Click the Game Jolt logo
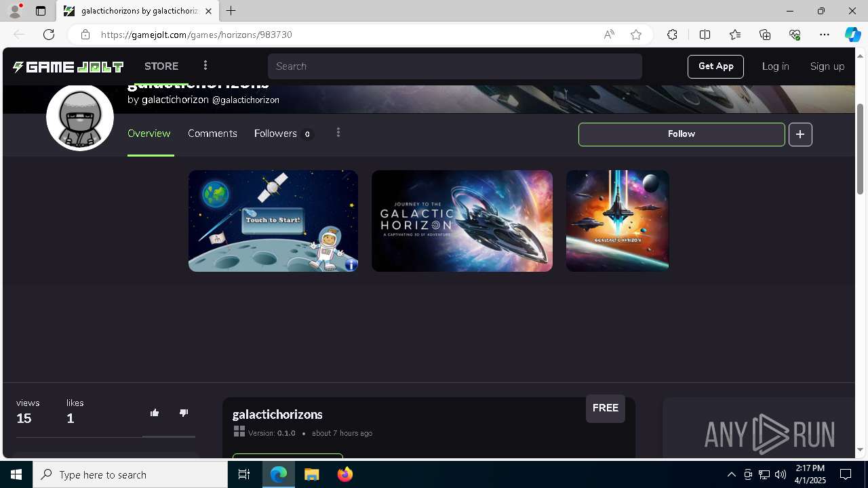868x488 pixels. click(x=68, y=66)
